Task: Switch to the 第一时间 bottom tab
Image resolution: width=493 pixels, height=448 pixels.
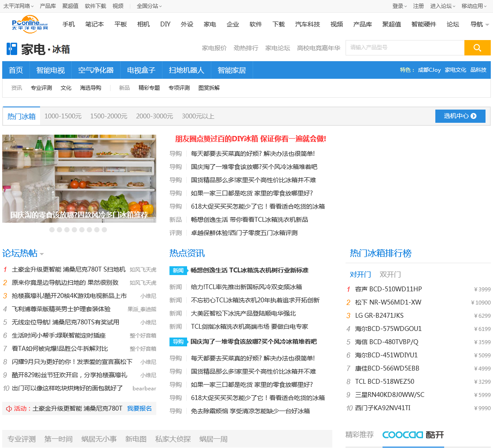Action: (58, 439)
